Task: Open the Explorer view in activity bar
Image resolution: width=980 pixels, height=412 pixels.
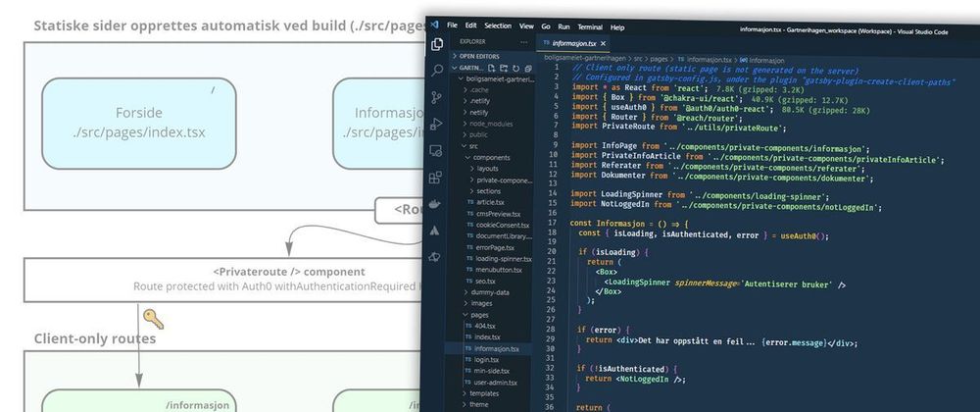Action: [x=437, y=44]
